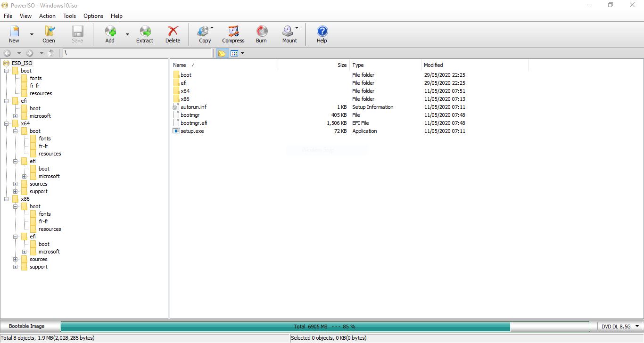Click the path address field
Screen dimensions: 644x343
pos(138,53)
